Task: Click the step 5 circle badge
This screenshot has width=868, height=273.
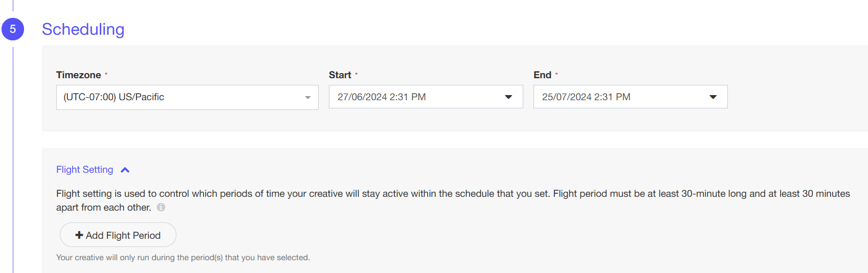Action: tap(13, 29)
